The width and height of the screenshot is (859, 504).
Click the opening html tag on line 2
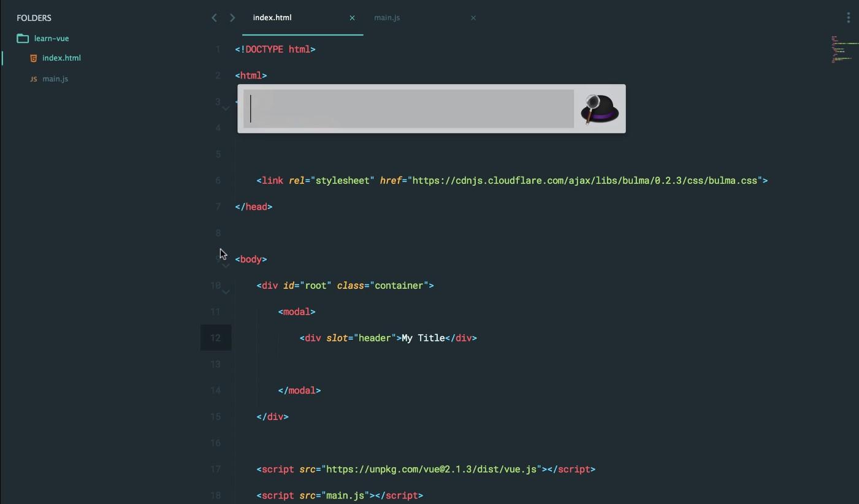click(x=251, y=75)
